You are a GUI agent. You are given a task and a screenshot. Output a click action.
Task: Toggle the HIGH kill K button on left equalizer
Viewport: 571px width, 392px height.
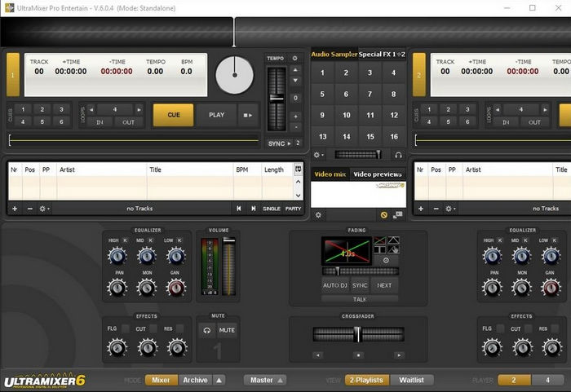tap(125, 240)
